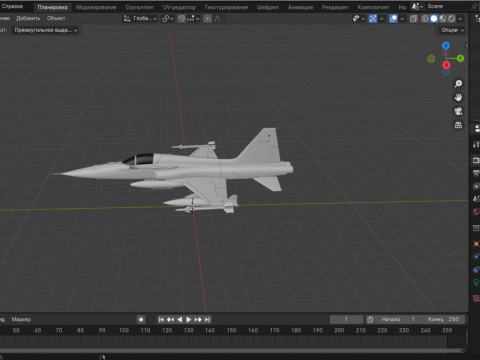Click the Scene name field
Viewport: 480px width, 360px height.
[x=447, y=6]
